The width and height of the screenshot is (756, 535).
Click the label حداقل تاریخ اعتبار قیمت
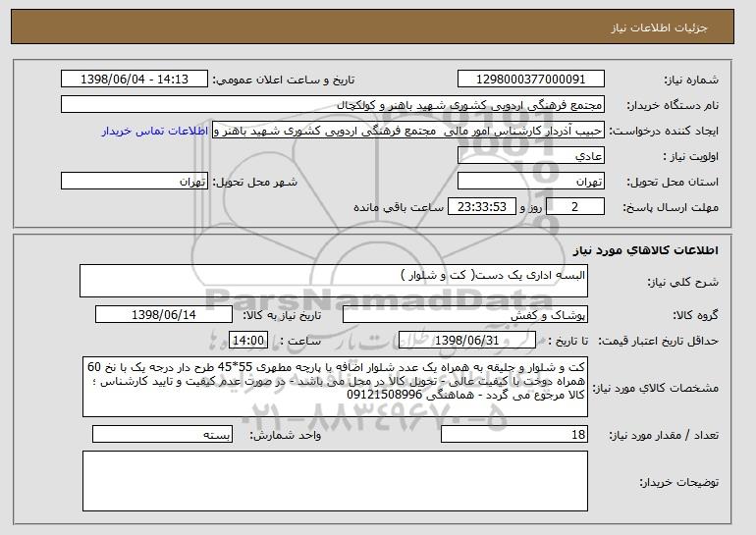click(x=658, y=341)
